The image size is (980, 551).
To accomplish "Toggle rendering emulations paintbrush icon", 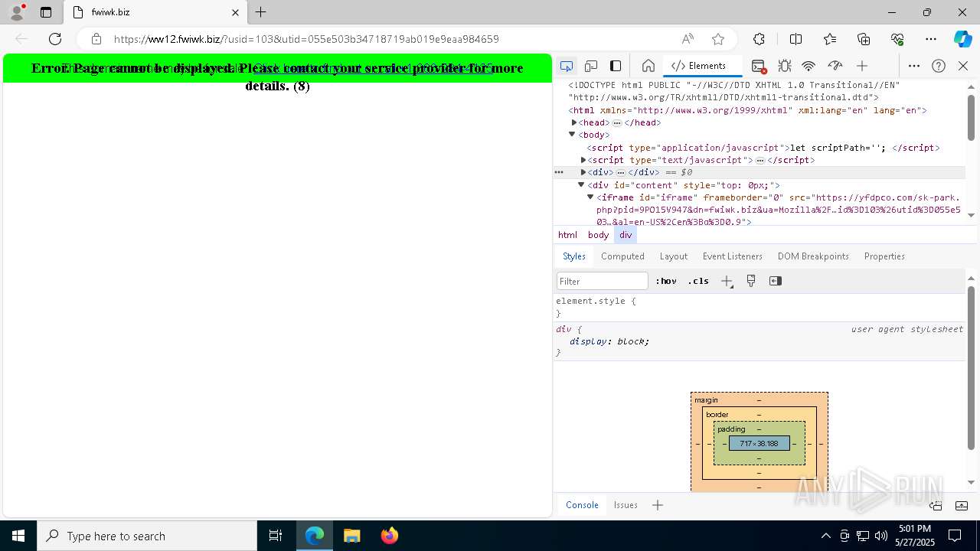I will pyautogui.click(x=751, y=281).
